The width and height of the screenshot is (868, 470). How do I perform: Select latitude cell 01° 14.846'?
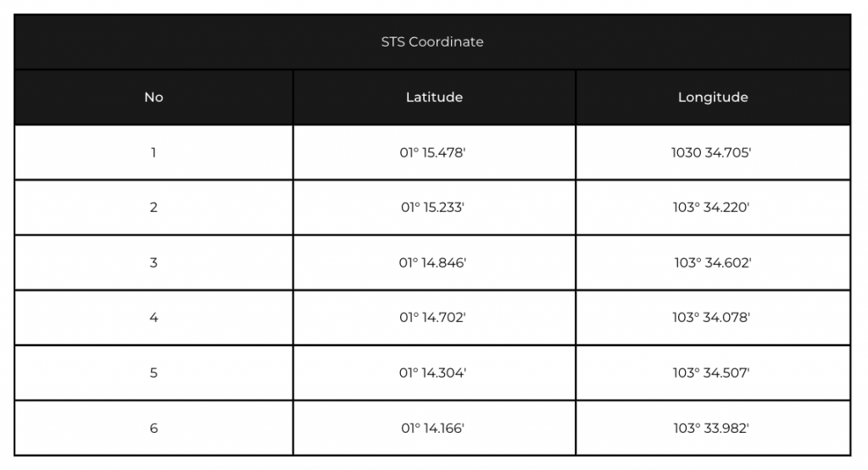tap(434, 263)
